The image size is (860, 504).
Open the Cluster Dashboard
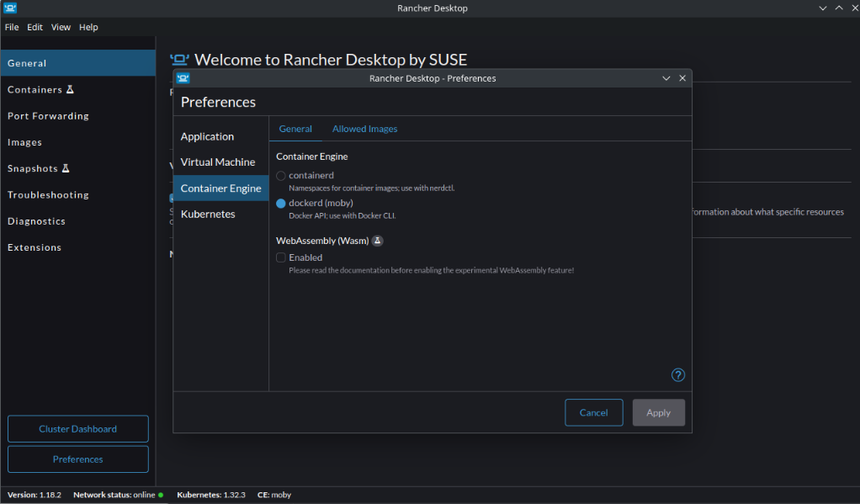click(x=77, y=429)
